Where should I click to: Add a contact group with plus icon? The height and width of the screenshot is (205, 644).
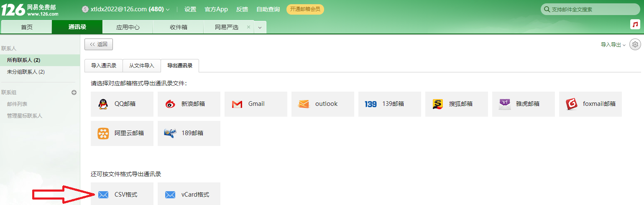tap(74, 92)
